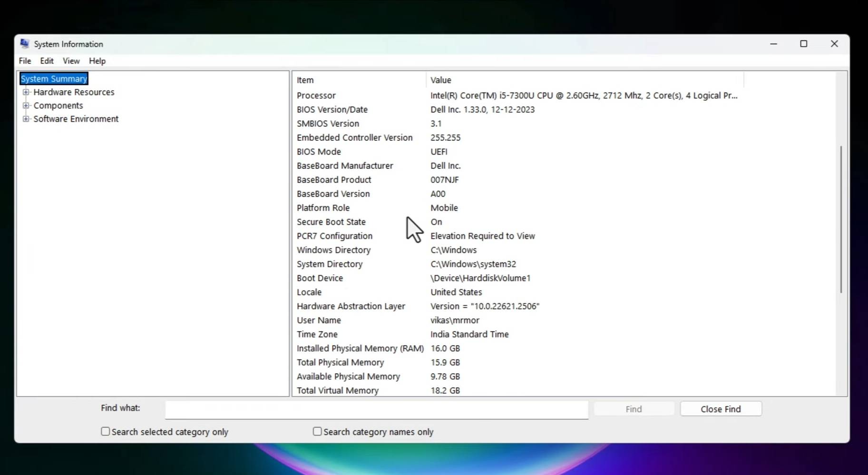Select the Total Virtual Memory row
The height and width of the screenshot is (475, 868).
point(517,390)
